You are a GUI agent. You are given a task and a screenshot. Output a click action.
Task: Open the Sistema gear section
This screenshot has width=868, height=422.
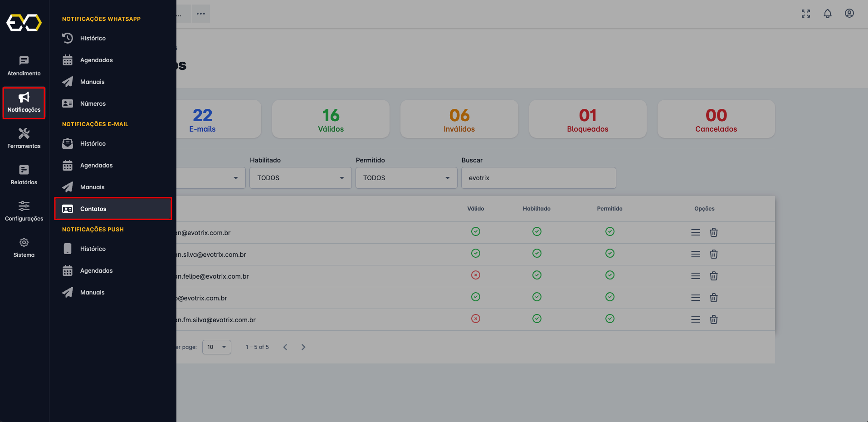tap(24, 247)
